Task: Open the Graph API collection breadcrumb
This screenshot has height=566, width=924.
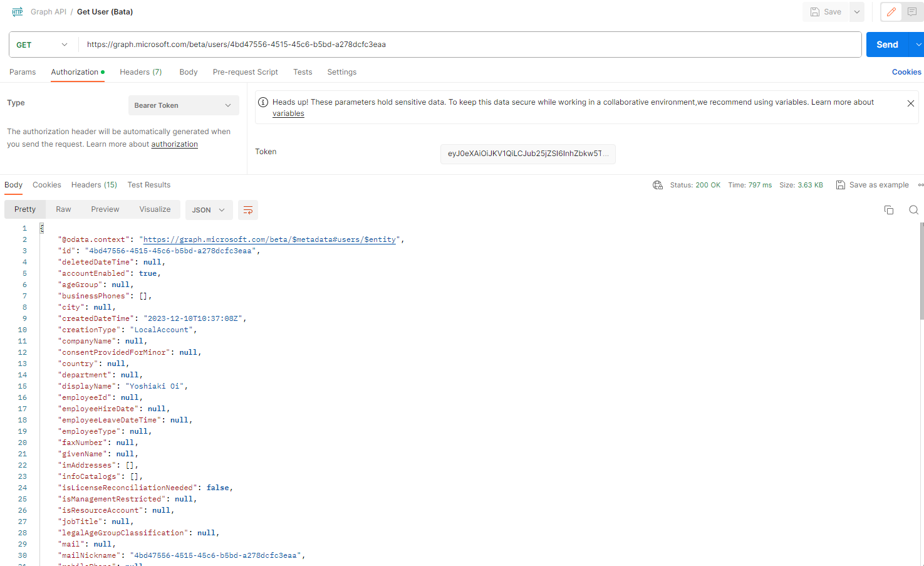Action: (x=48, y=12)
